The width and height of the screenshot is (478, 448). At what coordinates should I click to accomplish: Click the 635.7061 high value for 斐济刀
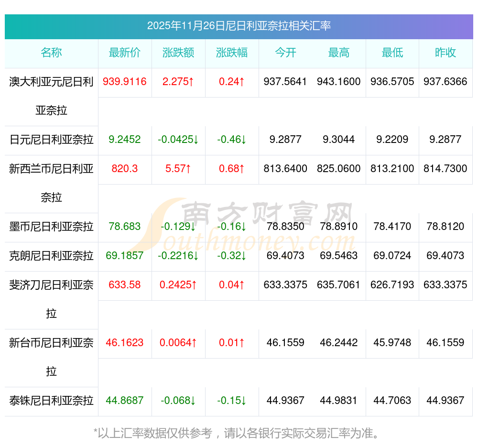[x=339, y=285]
